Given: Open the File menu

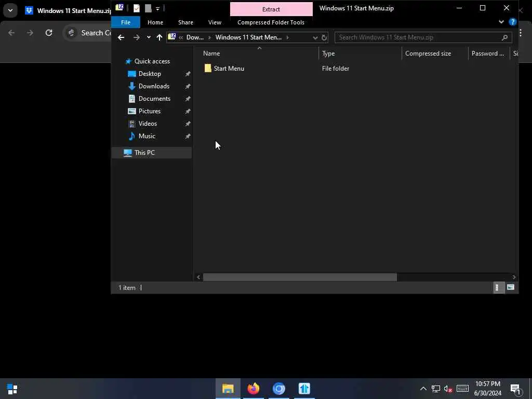Looking at the screenshot, I should click(126, 22).
